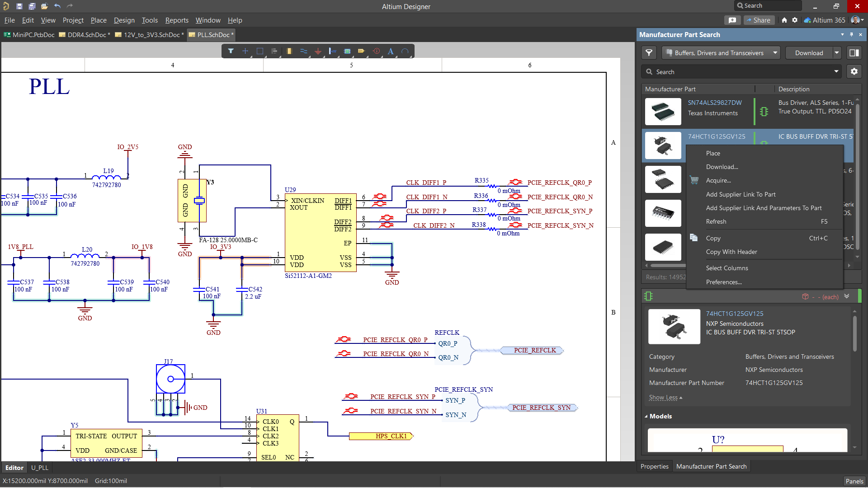Click the Show Less link
Viewport: 868px width, 488px height.
(665, 397)
